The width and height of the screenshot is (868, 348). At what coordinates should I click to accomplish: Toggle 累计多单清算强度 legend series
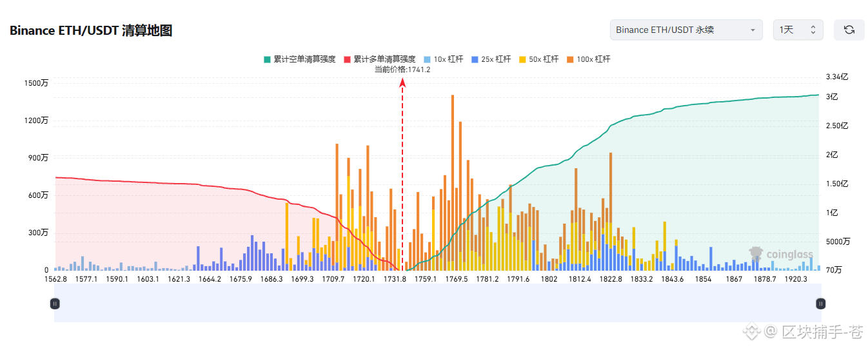(380, 59)
